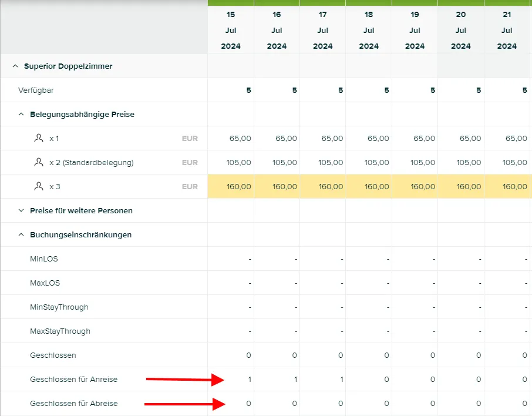532x416 pixels.
Task: Click the person icon beside x 3
Action: pyautogui.click(x=39, y=186)
